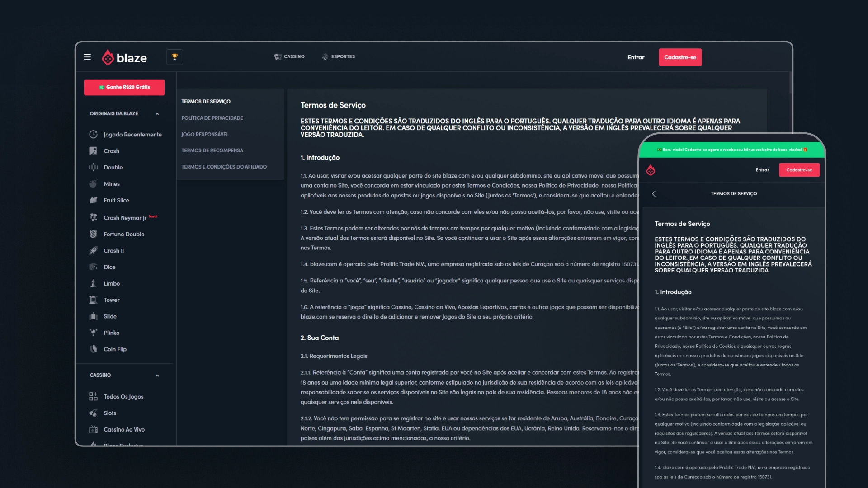This screenshot has height=488, width=868.
Task: Click the Plinko game icon
Action: [x=93, y=333]
